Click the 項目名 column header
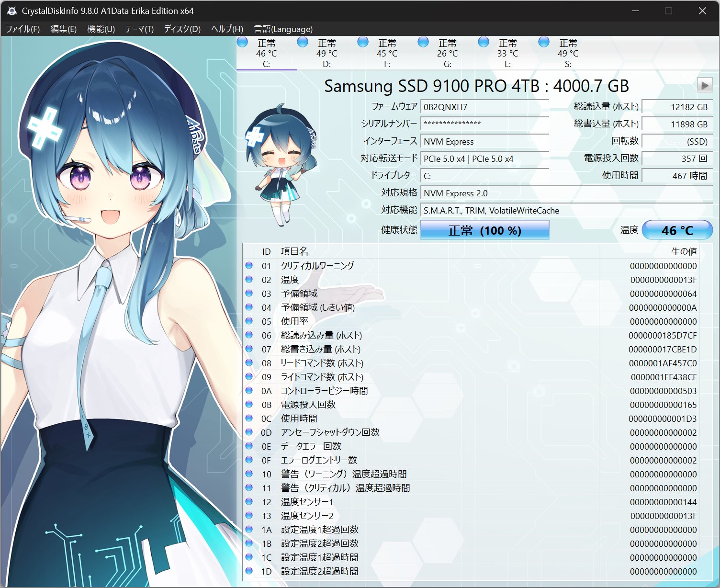Image resolution: width=720 pixels, height=588 pixels. pyautogui.click(x=438, y=251)
